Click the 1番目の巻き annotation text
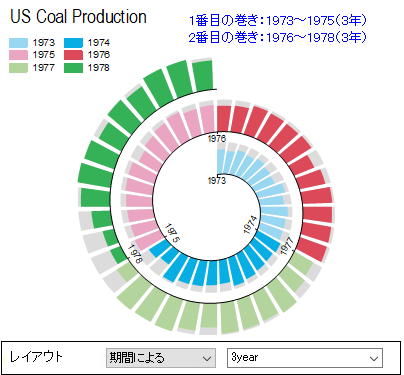 coord(278,21)
